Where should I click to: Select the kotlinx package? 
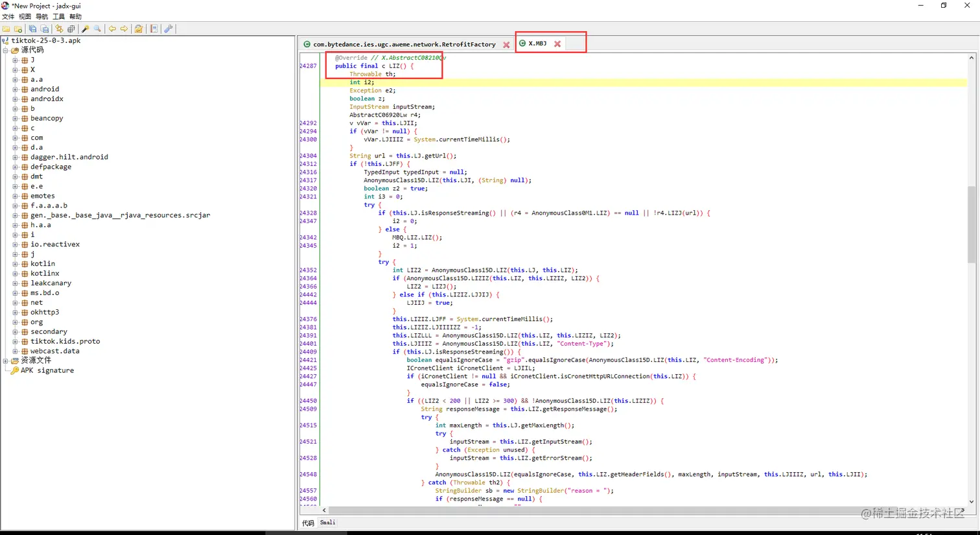tap(45, 274)
